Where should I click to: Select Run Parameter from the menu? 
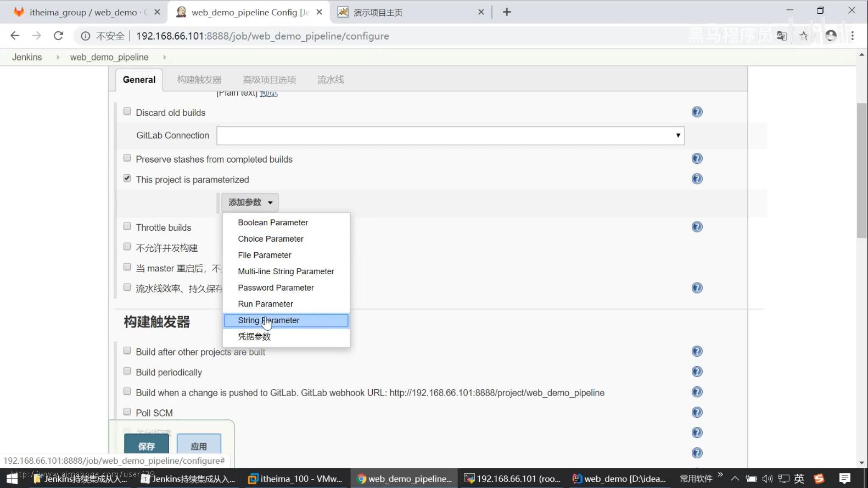(286, 304)
